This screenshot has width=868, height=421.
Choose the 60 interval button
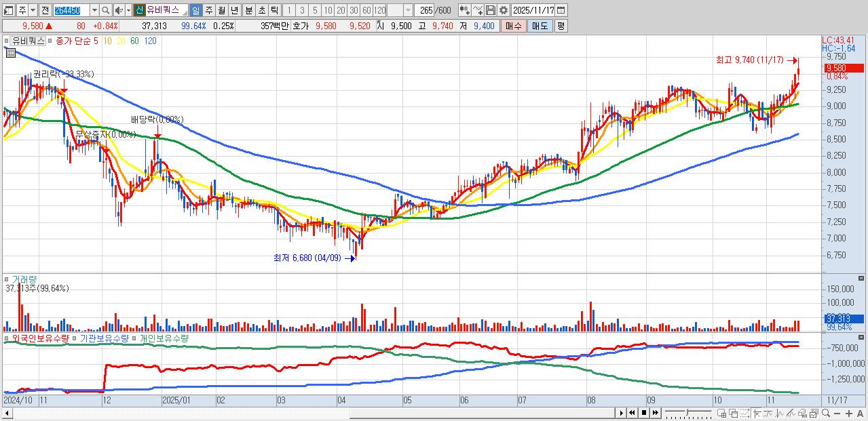(x=366, y=10)
